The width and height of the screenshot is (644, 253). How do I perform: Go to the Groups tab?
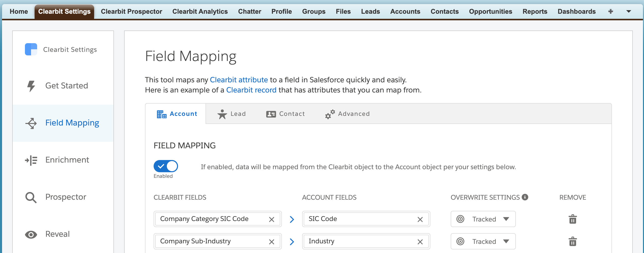314,11
